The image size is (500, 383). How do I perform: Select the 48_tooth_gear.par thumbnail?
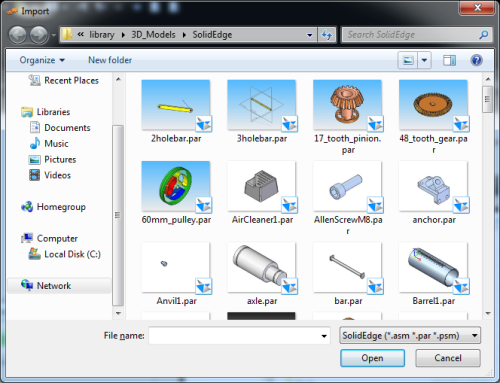[433, 105]
